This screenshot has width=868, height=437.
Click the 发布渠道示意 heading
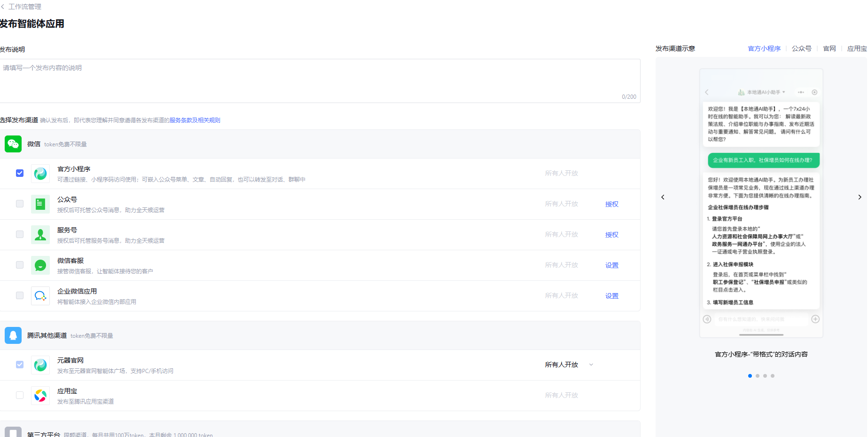(x=675, y=48)
